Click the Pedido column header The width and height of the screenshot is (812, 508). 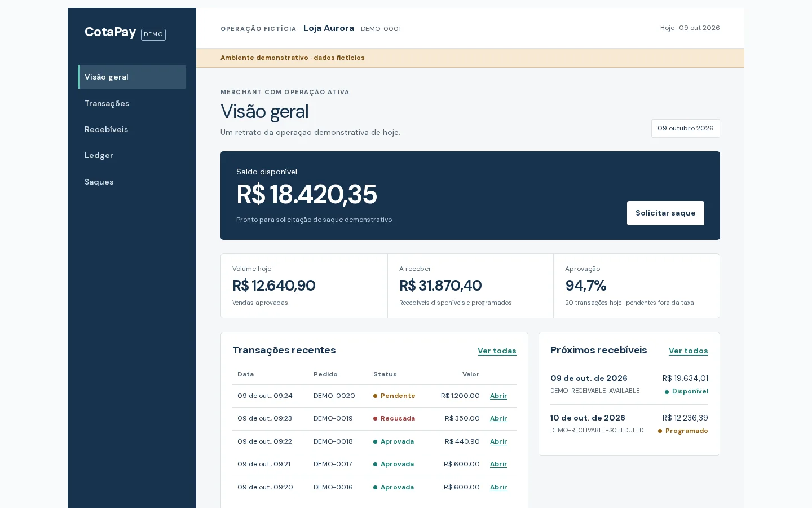click(325, 374)
